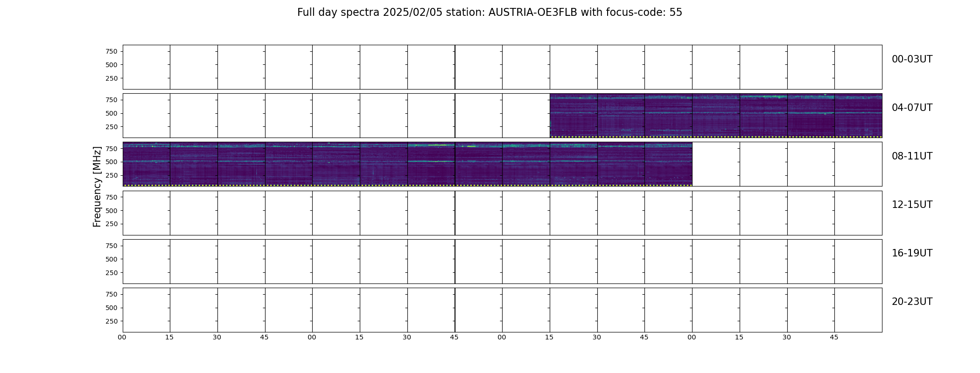Click the 500 tick of the 08-11UT row
Screen dimensions: 980x373
(112, 162)
